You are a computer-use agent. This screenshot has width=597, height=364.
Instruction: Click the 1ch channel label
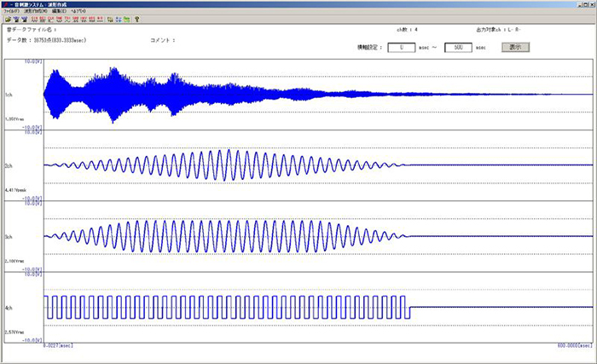(x=9, y=95)
